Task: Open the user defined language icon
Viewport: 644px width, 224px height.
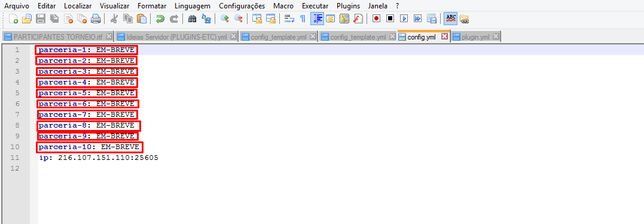Action: tap(330, 19)
